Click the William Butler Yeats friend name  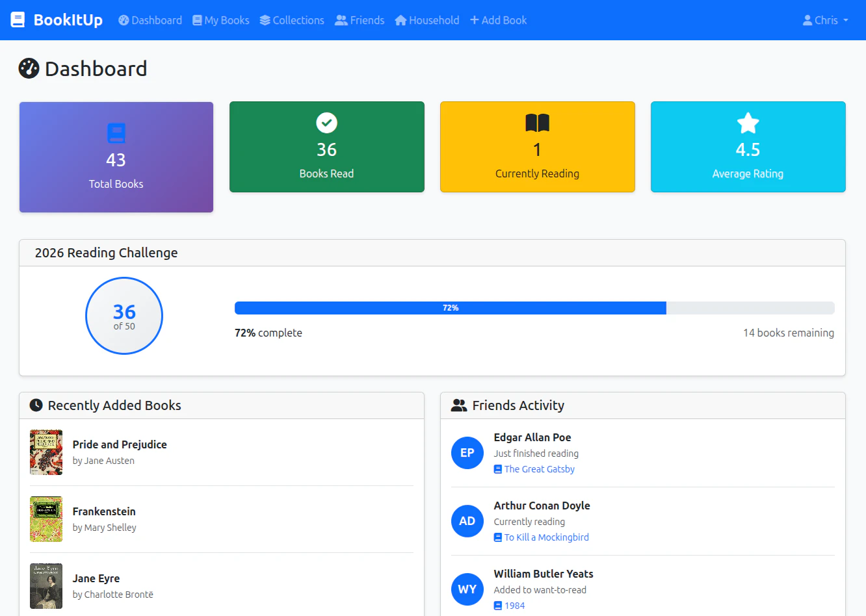click(x=544, y=574)
